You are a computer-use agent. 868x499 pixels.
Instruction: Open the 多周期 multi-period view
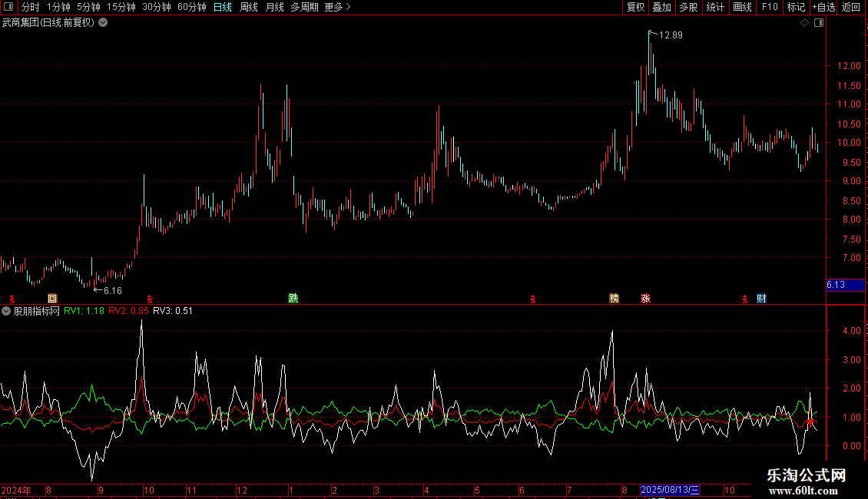coord(304,7)
